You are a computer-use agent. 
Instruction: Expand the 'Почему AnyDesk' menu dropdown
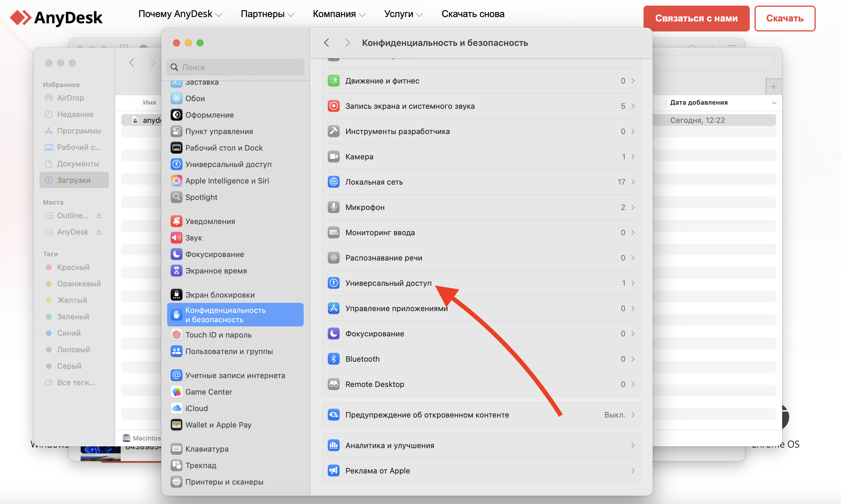tap(219, 15)
